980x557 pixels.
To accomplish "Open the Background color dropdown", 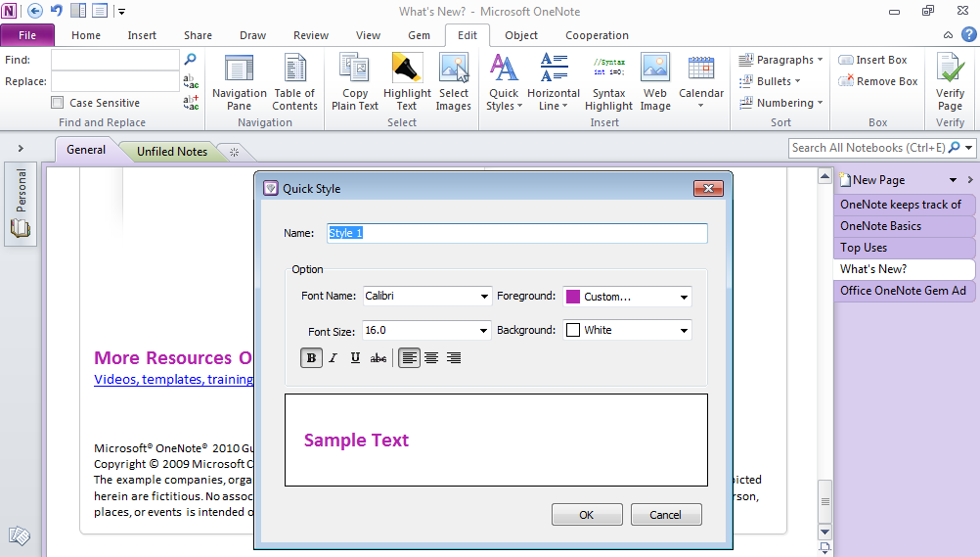I will click(685, 331).
